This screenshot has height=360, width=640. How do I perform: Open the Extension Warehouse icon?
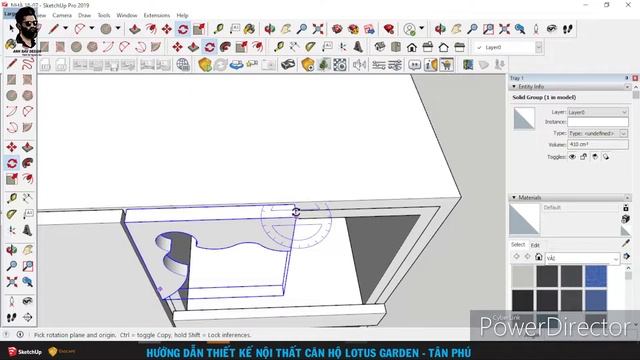pos(353,29)
